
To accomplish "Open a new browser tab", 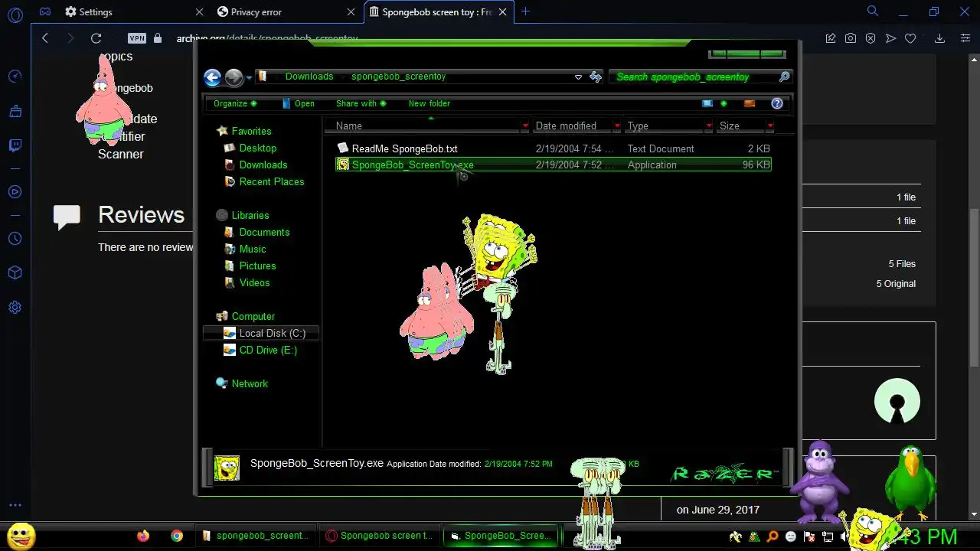I will tap(525, 11).
